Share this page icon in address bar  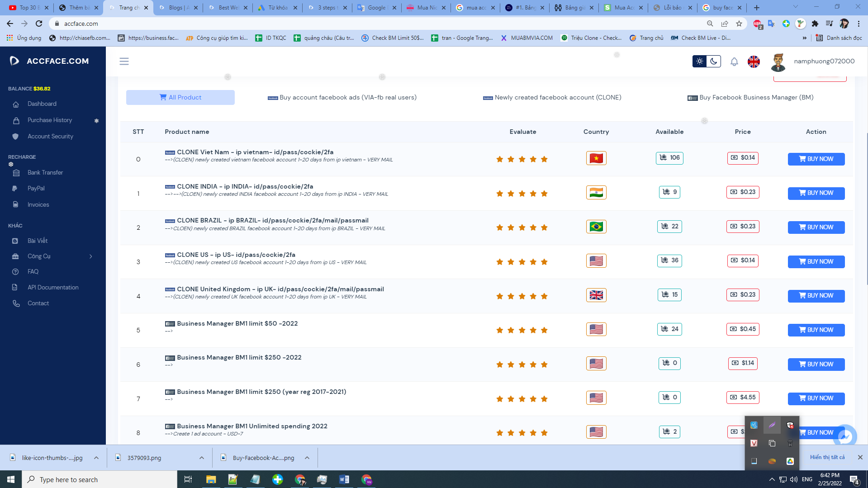point(725,24)
